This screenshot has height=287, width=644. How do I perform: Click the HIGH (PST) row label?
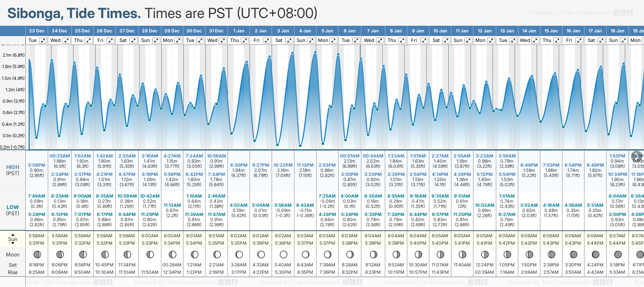(x=12, y=170)
